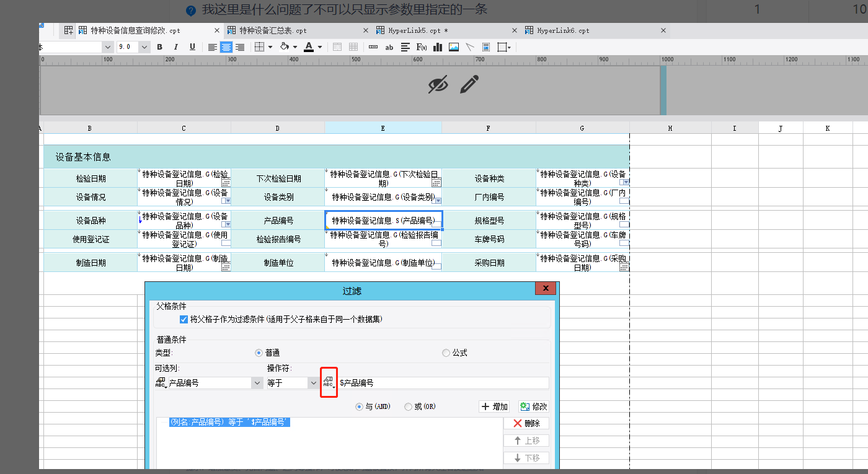
Task: Open 可选列 产品编号 dropdown
Action: click(x=257, y=383)
